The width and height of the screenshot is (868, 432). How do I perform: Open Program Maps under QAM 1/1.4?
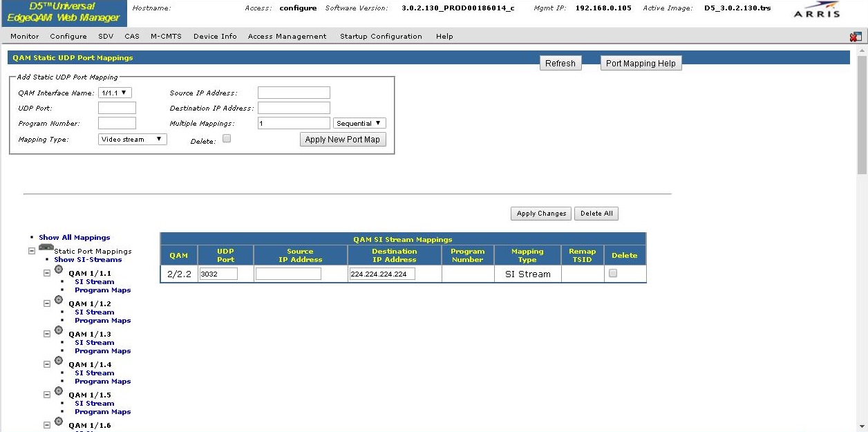103,381
